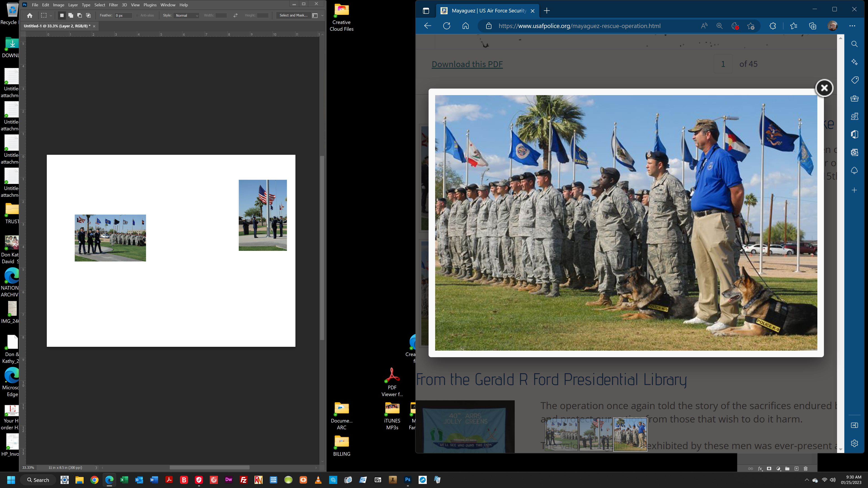This screenshot has height=488, width=868.
Task: Show hidden icons in the system tray
Action: tap(806, 480)
